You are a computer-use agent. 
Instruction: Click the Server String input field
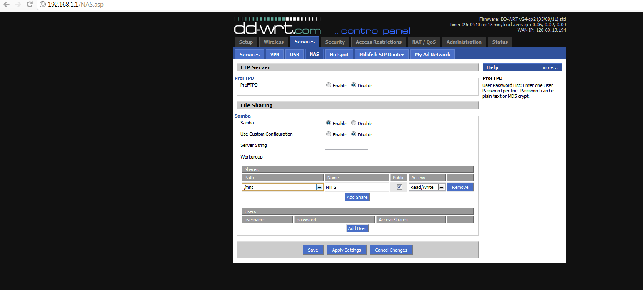347,146
